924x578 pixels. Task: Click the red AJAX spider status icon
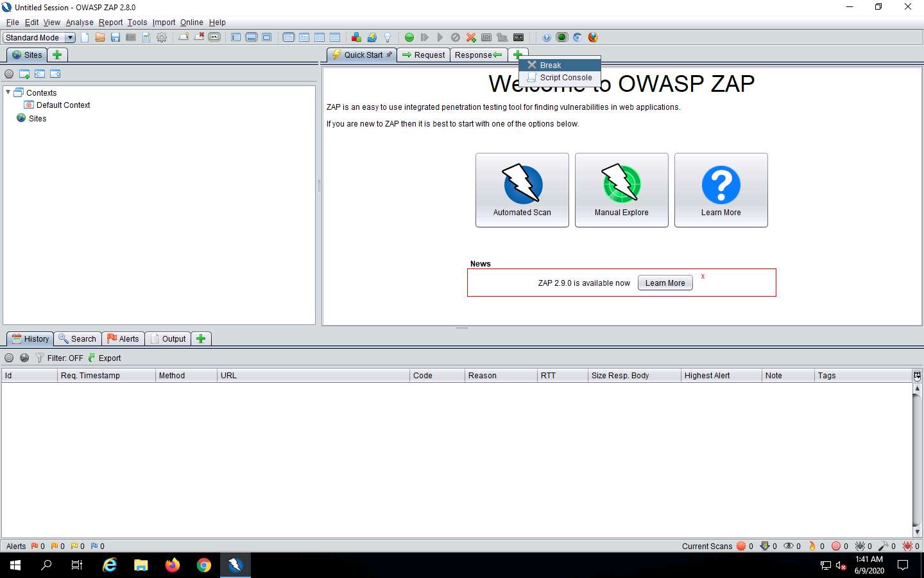(907, 546)
